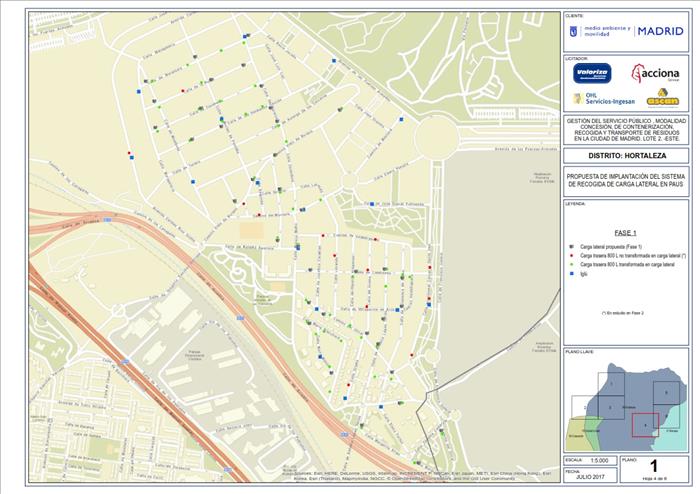Screen dimensions: 700x494
Task: Click the 'PLANO LLAVE' label
Action: (x=580, y=354)
